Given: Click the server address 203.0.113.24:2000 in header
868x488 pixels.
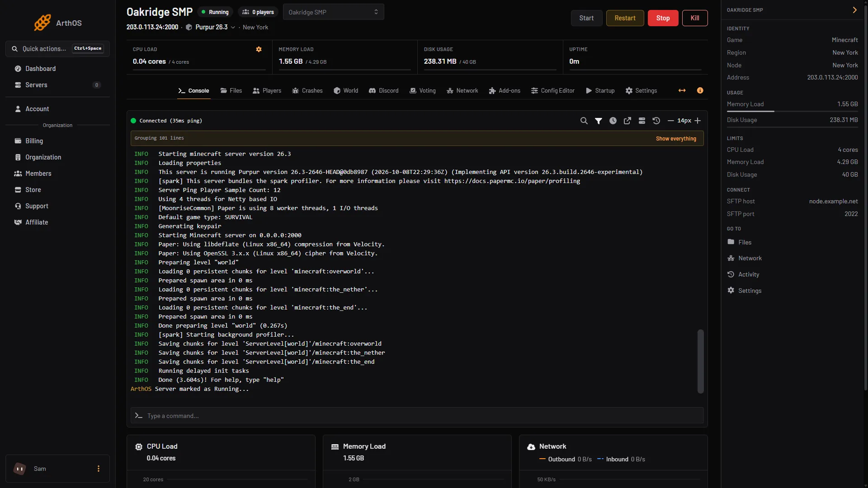Looking at the screenshot, I should [152, 27].
